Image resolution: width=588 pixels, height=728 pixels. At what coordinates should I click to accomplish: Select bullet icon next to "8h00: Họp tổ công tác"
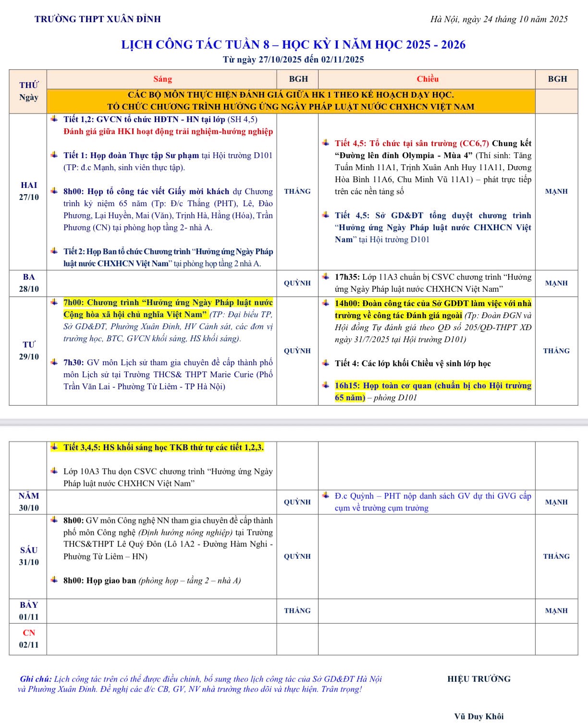(x=54, y=191)
